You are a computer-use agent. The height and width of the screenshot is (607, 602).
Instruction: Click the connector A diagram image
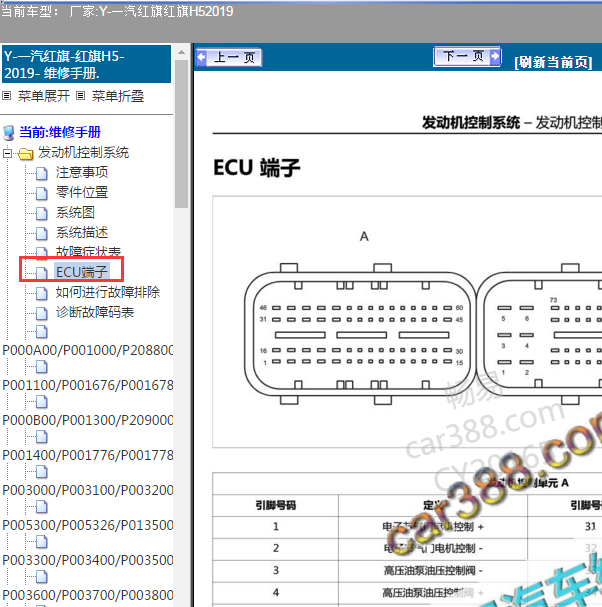pyautogui.click(x=360, y=334)
